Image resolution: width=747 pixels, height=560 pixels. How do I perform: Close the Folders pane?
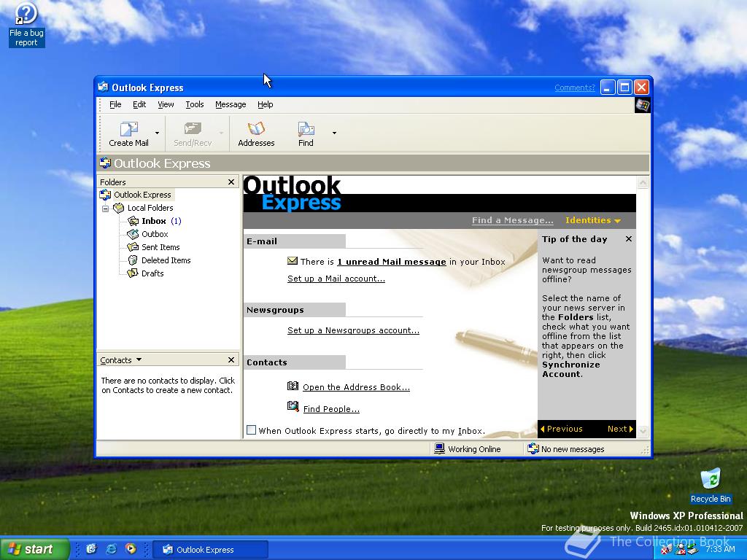pos(231,182)
